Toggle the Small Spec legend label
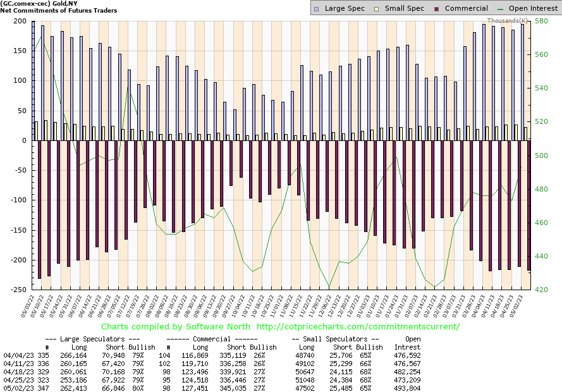This screenshot has width=562, height=392. coord(403,8)
